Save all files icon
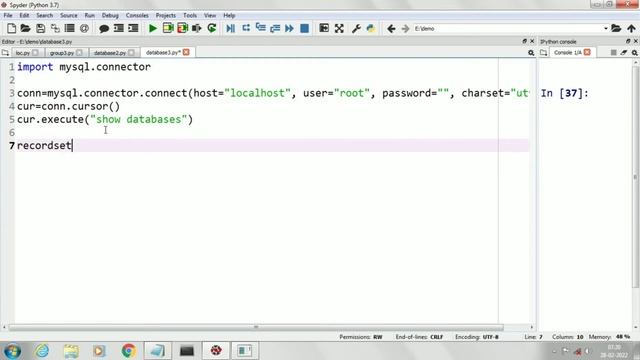The width and height of the screenshot is (640, 360). 55,28
